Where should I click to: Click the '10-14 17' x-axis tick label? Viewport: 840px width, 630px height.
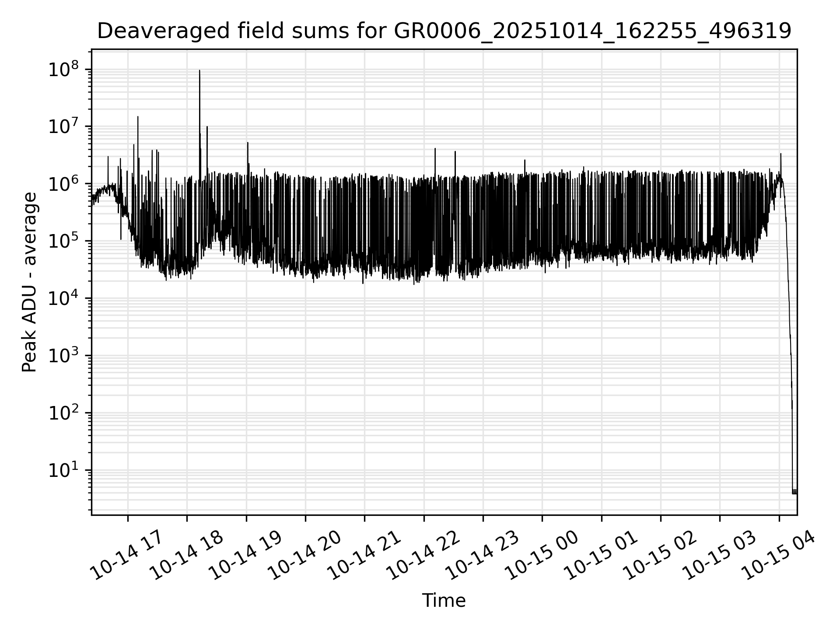127,556
